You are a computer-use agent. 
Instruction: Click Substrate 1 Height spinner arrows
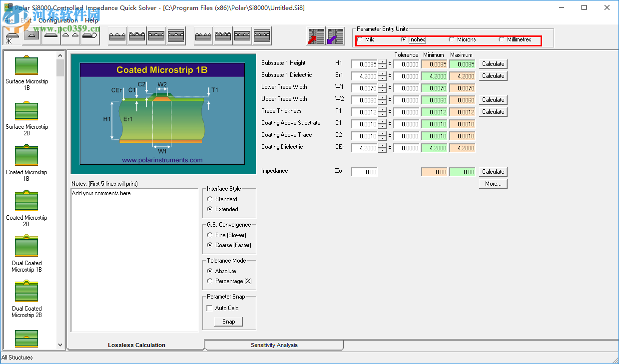coord(382,64)
